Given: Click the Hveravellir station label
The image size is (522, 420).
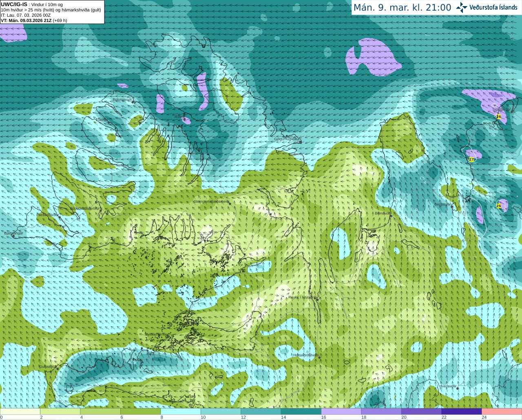Looking at the screenshot, I should [x=448, y=386].
